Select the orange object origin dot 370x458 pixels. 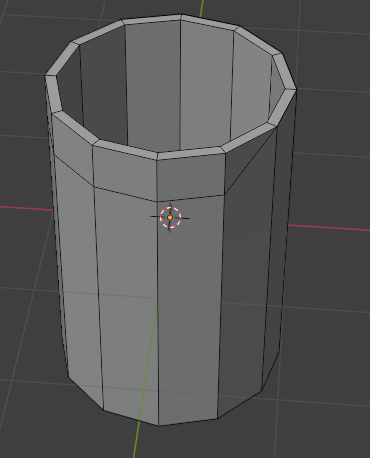click(x=170, y=217)
